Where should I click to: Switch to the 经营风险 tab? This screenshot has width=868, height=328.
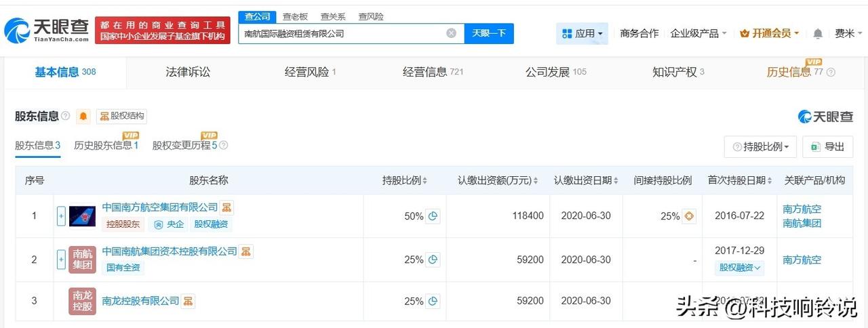pos(311,72)
